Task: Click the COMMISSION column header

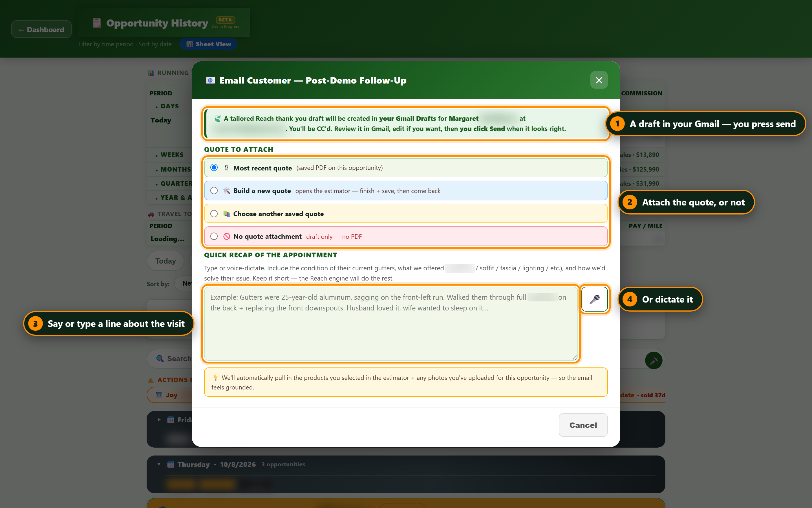Action: 641,93
